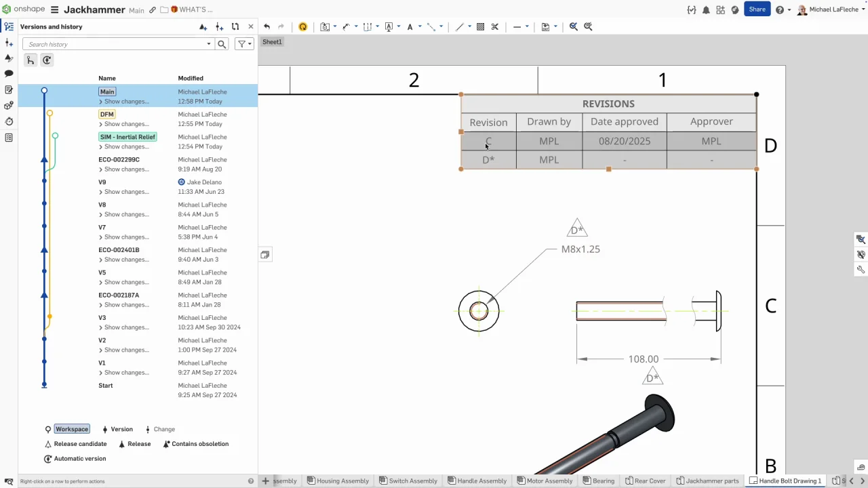Click the Search history input field
868x488 pixels.
pos(115,44)
